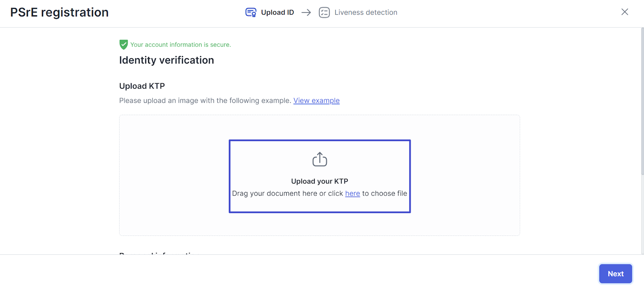The width and height of the screenshot is (644, 287).
Task: Click the "here" link to choose a file
Action: [353, 194]
